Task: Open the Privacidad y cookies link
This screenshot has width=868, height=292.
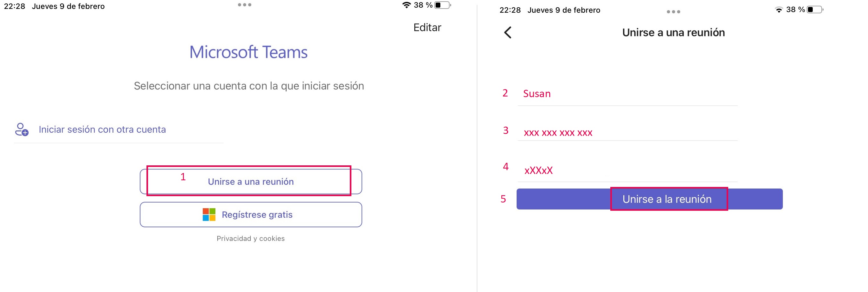Action: tap(250, 238)
